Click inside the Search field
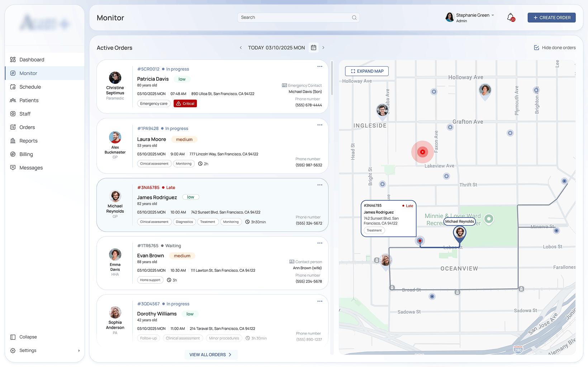 point(298,17)
